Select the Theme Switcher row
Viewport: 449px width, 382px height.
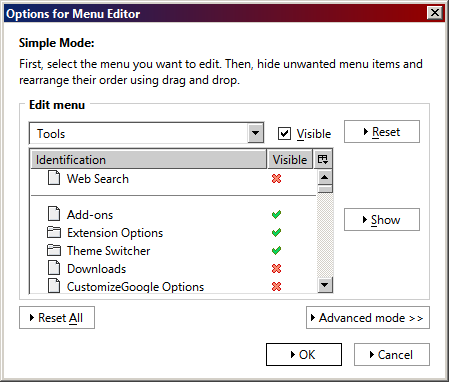(x=173, y=250)
